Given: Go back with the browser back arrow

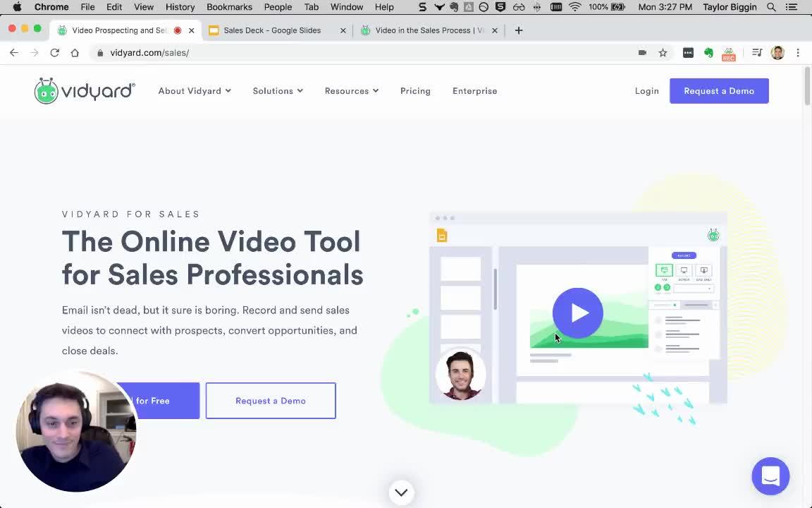Looking at the screenshot, I should click(x=14, y=52).
